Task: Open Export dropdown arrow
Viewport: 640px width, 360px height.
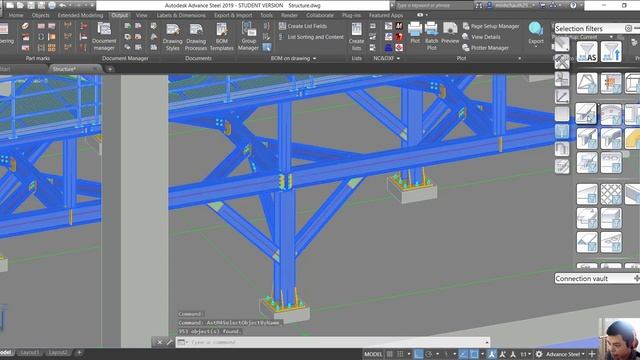Action: click(x=536, y=46)
